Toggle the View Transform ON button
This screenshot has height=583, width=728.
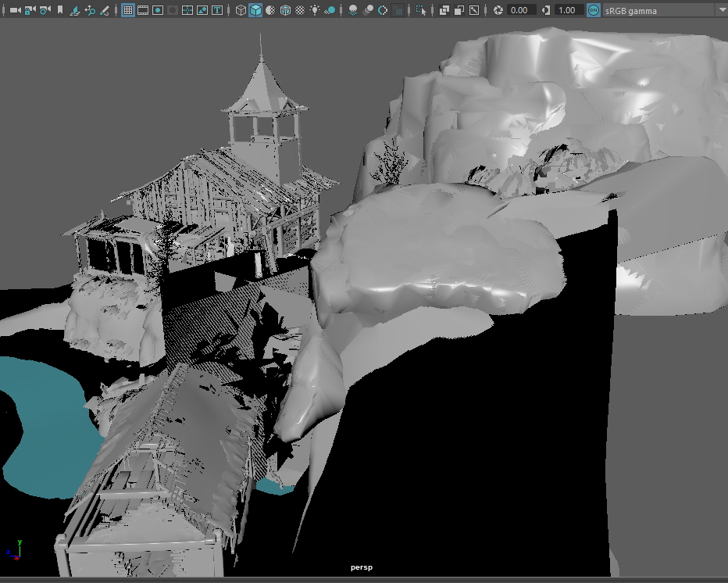click(x=594, y=10)
